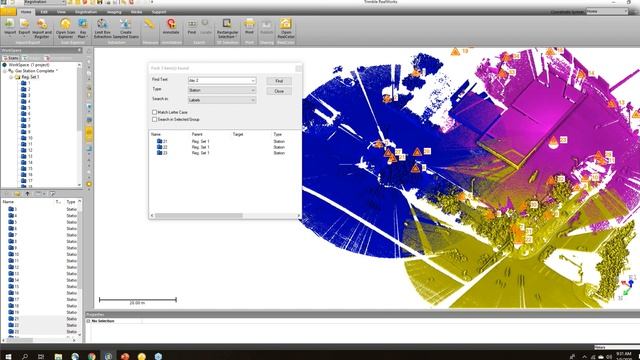Collapse the Gas Station Complete project node
Image resolution: width=640 pixels, height=360 pixels.
tap(5, 71)
